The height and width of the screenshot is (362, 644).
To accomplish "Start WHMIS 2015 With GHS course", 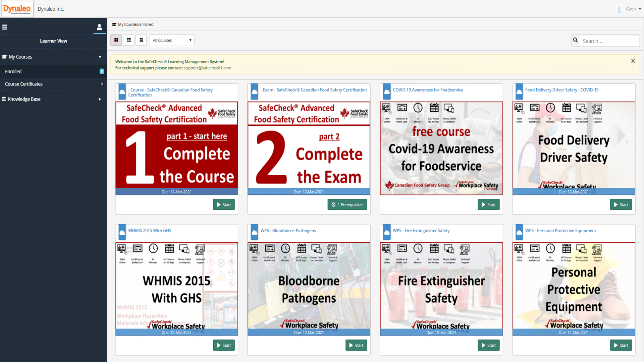I will pos(224,345).
